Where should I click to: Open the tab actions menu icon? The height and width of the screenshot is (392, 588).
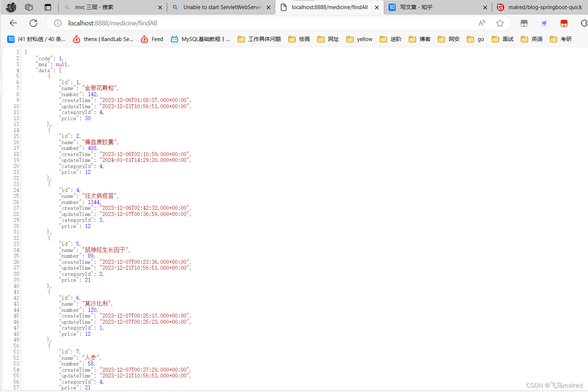point(48,7)
